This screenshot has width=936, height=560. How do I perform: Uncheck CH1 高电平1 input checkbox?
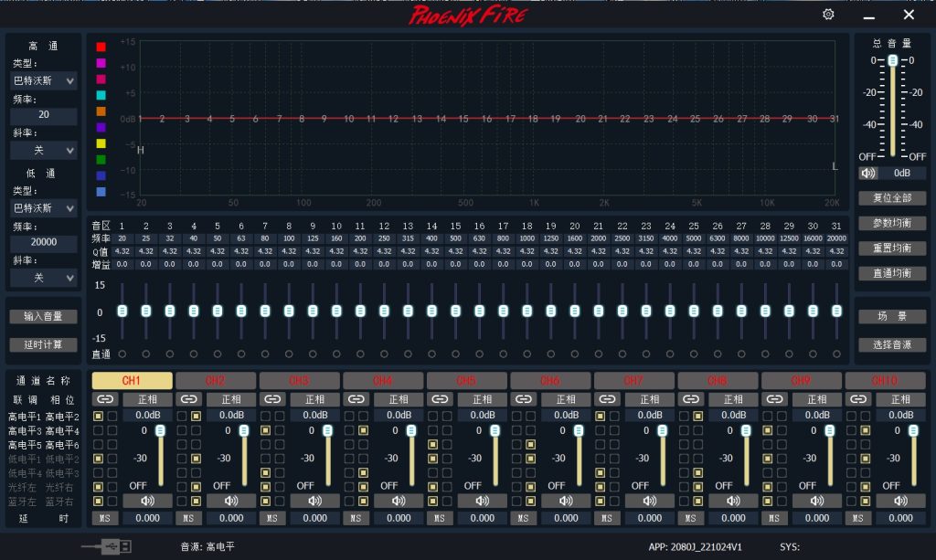tap(98, 416)
